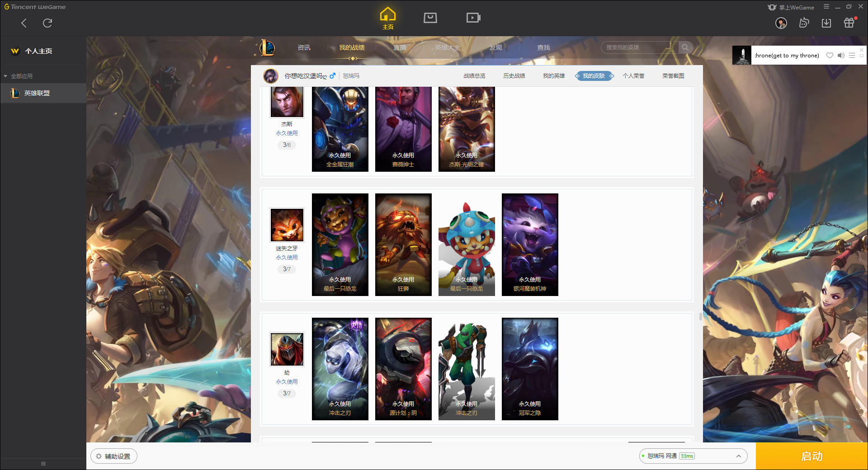Viewport: 868px width, 470px height.
Task: Click the 迷失之牙 champion portrait
Action: tap(287, 225)
